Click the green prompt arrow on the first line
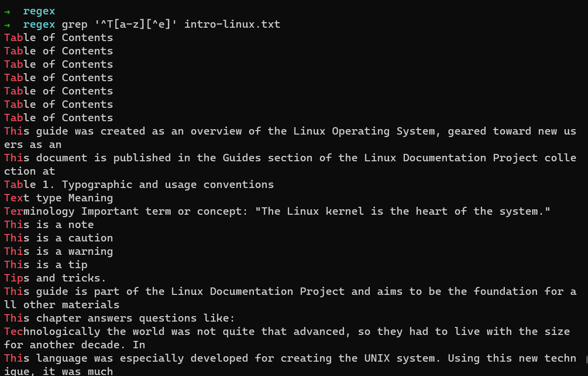This screenshot has height=376, width=588. (7, 11)
